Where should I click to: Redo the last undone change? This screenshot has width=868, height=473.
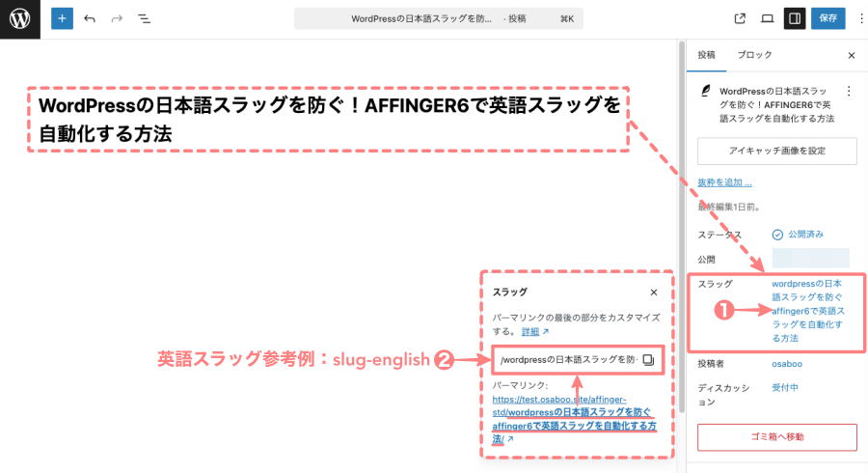117,19
